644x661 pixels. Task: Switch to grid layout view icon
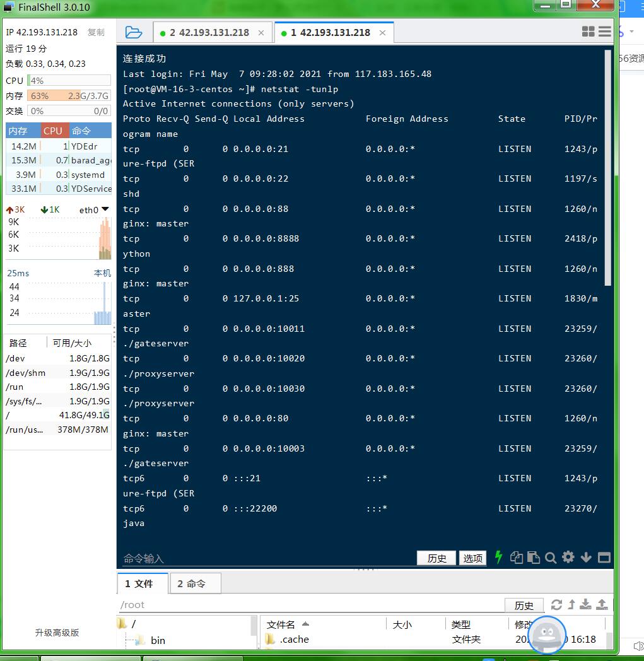pyautogui.click(x=588, y=32)
